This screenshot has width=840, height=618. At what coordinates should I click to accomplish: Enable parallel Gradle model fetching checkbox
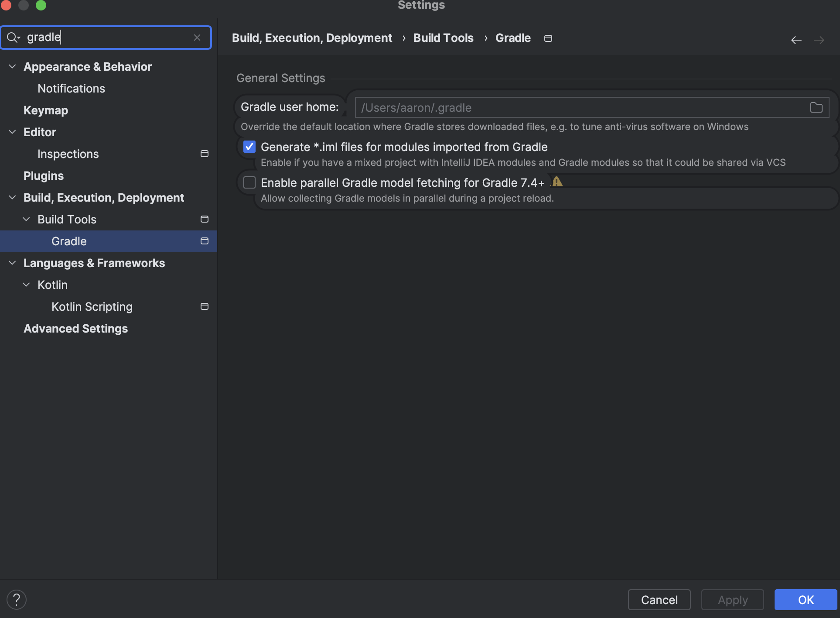click(250, 182)
